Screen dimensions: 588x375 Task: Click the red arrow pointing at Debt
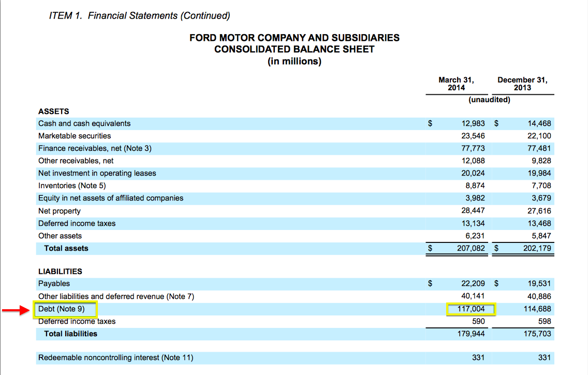pos(16,310)
